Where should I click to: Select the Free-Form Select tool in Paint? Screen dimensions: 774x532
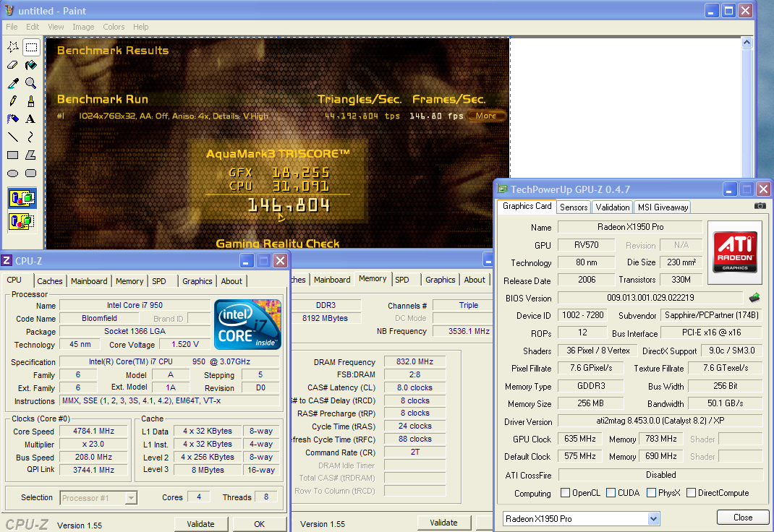(x=13, y=47)
